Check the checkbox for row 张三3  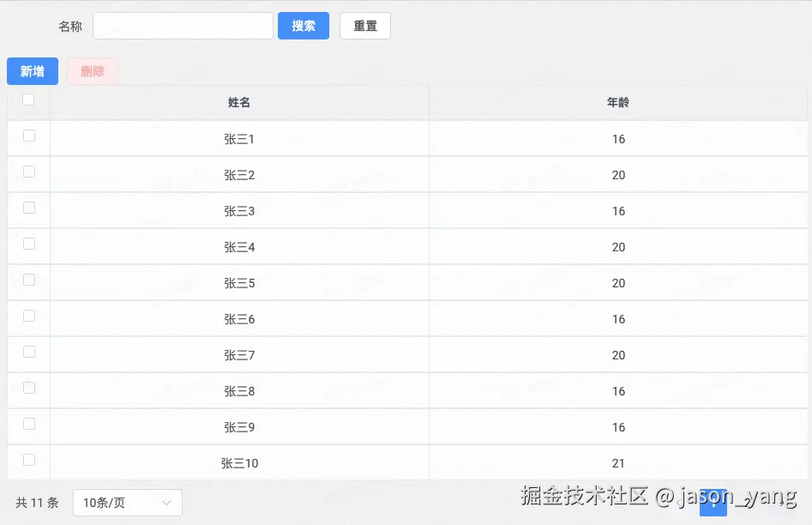[29, 208]
